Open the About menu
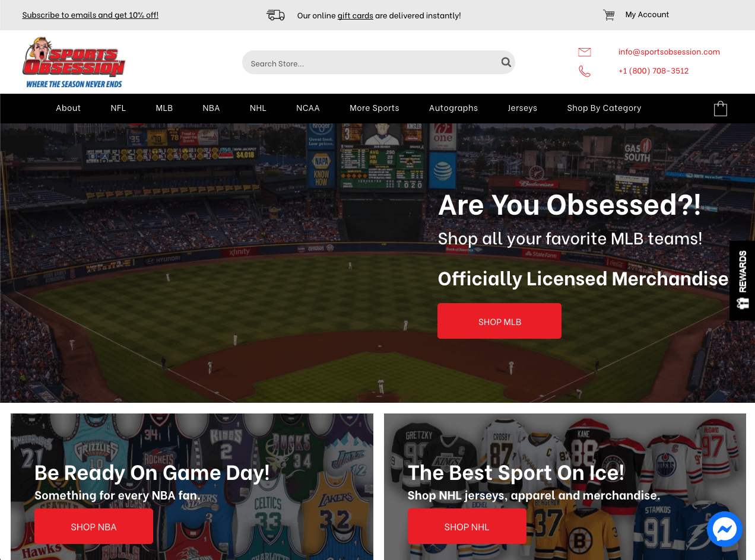 coord(68,108)
